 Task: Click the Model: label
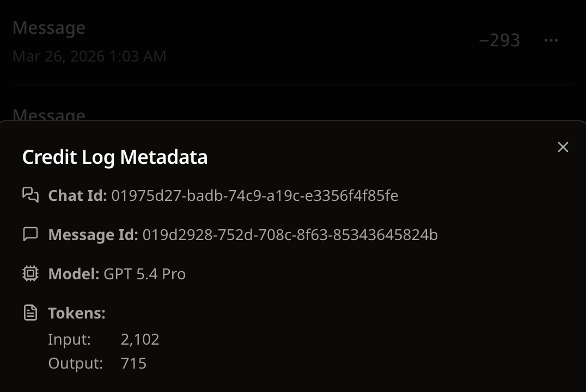point(74,274)
